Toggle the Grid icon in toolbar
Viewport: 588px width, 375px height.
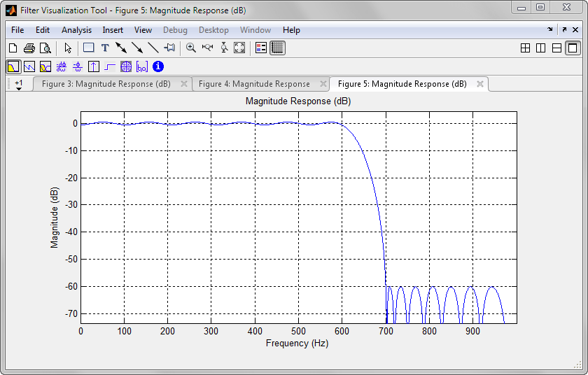coord(277,48)
